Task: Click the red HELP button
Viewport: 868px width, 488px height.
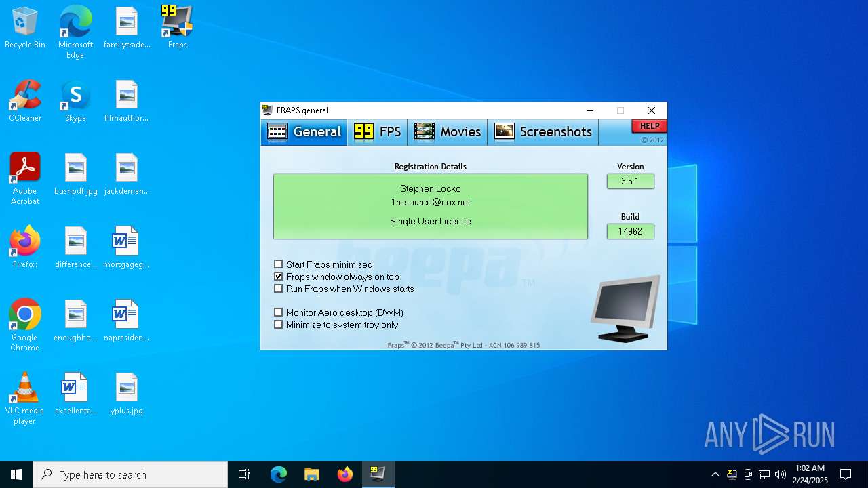Action: 650,126
